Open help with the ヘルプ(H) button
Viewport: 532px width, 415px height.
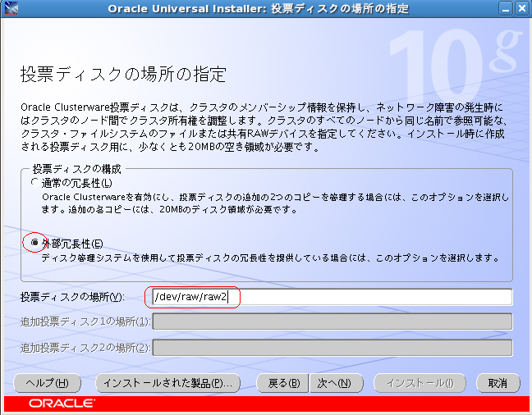47,383
